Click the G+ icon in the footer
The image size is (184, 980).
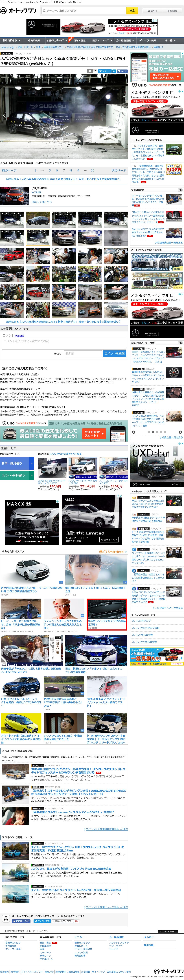(77, 921)
